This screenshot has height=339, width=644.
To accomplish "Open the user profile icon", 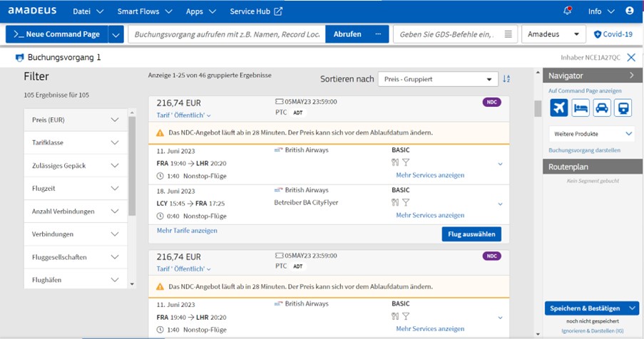I will tap(630, 11).
